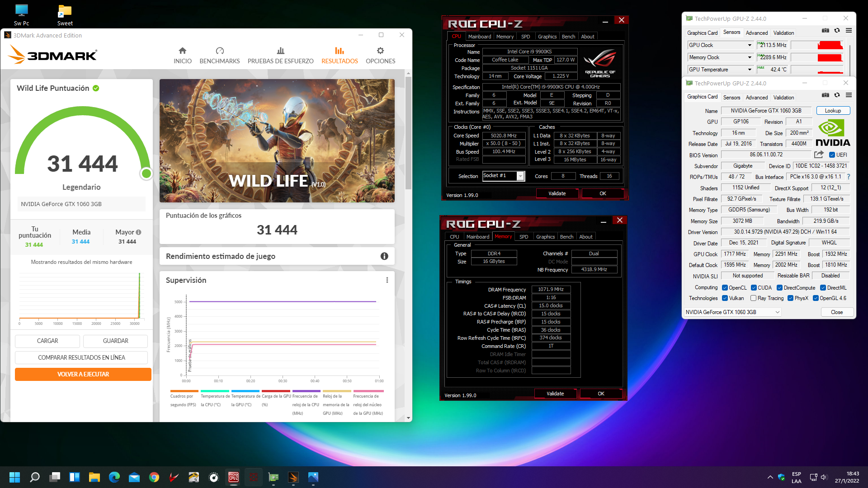Click the green validity check beside Wild Life Puntuación

pos(96,88)
